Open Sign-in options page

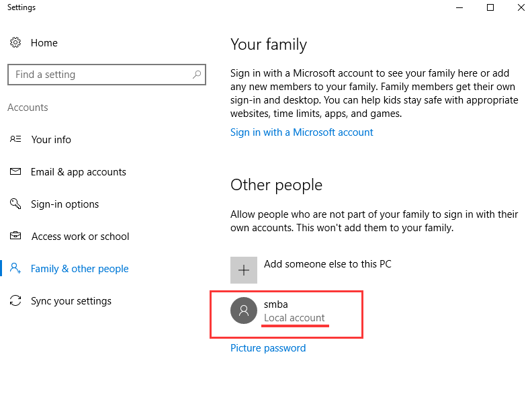pyautogui.click(x=64, y=204)
